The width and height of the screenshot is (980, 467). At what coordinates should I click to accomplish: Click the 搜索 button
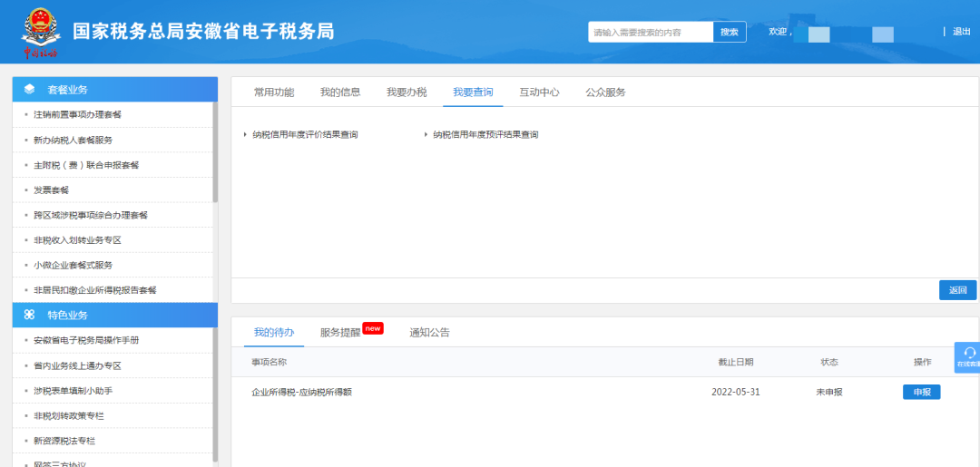(x=730, y=32)
